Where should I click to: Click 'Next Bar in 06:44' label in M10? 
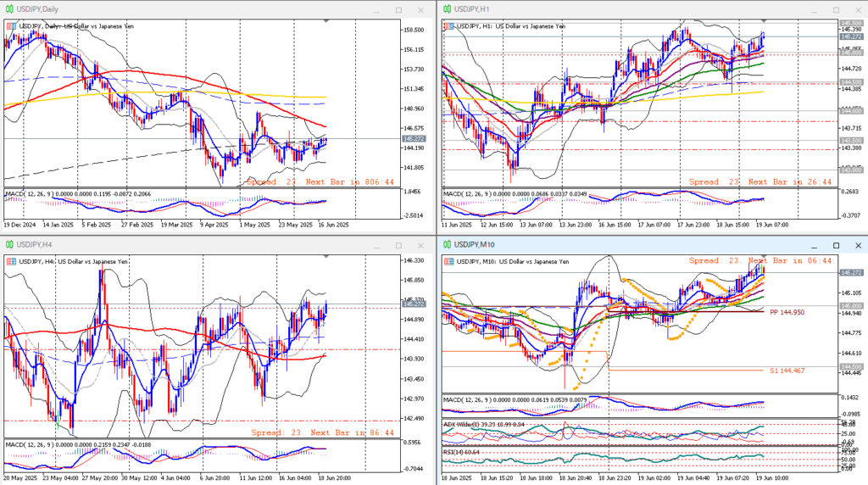point(790,260)
